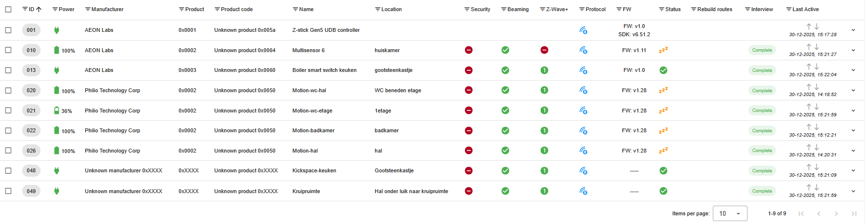Expand the row for Multisensor 6
This screenshot has width=868, height=224.
pyautogui.click(x=853, y=50)
